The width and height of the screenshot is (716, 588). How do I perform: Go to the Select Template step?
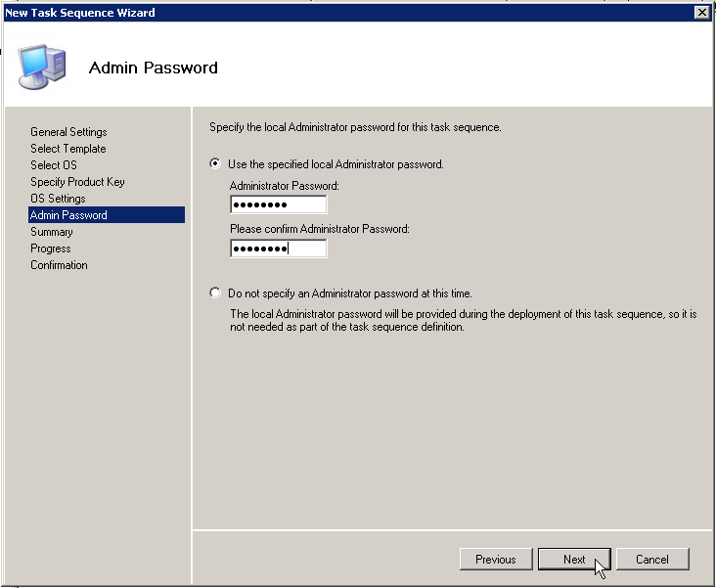point(67,149)
